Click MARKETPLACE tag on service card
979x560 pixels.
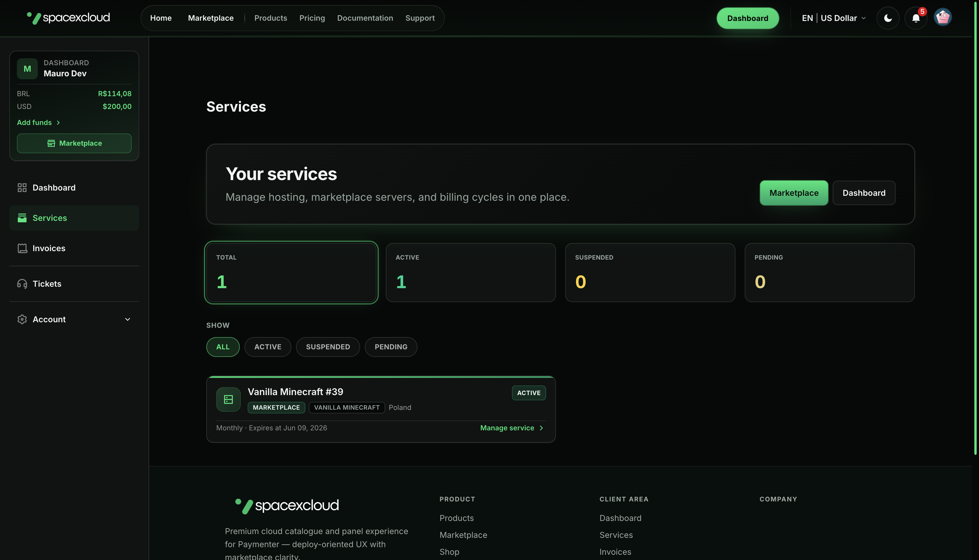[x=277, y=408]
